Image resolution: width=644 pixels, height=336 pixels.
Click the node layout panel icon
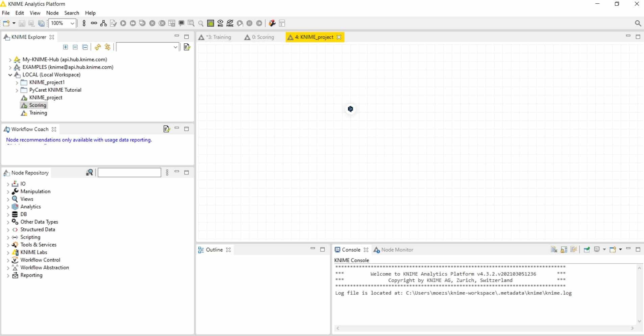(x=282, y=23)
